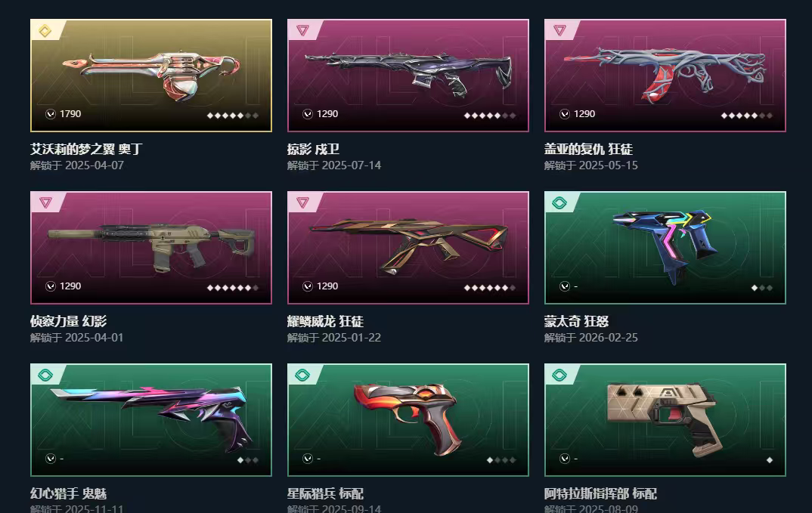This screenshot has height=513, width=812.
Task: Select the 蒙太奇 狂怒 pistol thumbnail
Action: 665,248
